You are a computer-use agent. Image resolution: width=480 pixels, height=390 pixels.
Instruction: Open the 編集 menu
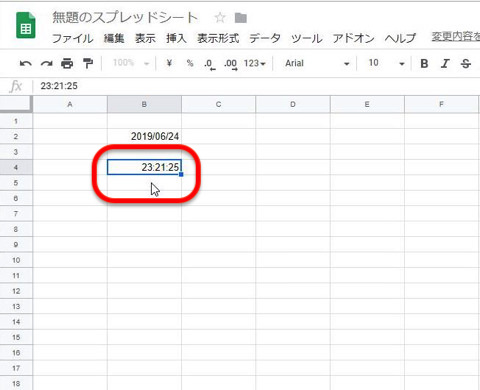point(114,38)
